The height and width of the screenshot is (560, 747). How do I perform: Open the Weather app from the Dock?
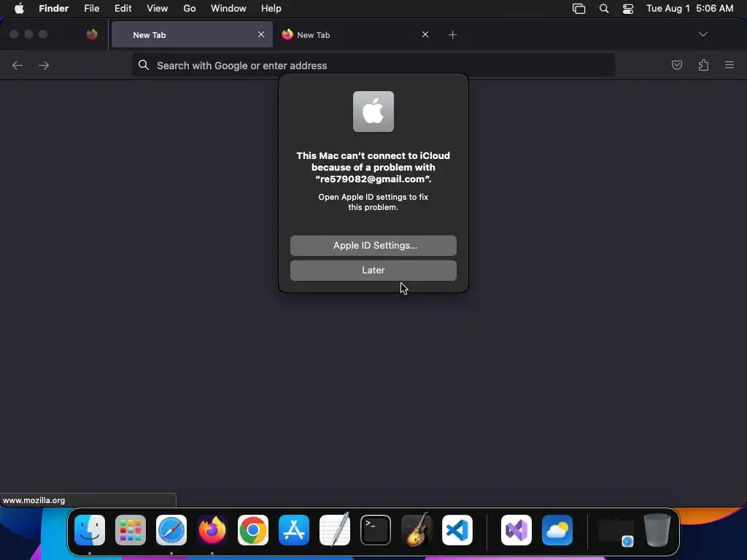[557, 530]
